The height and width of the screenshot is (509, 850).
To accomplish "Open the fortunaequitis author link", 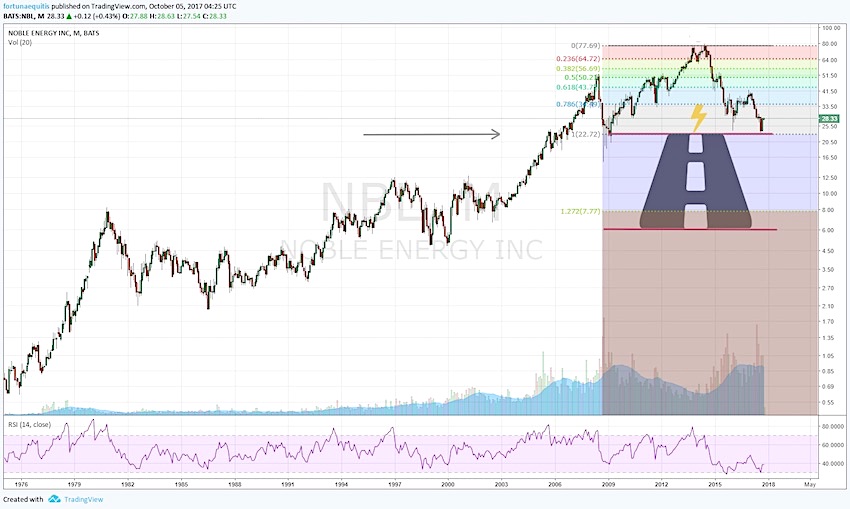I will (26, 6).
